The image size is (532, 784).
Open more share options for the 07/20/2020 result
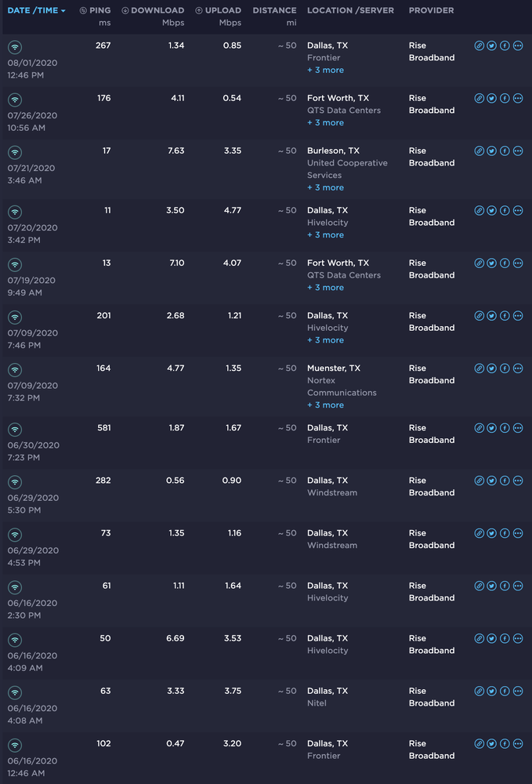click(x=517, y=210)
